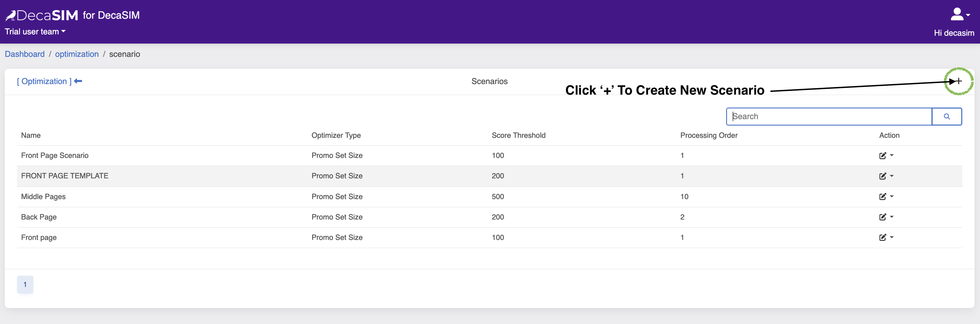Click score threshold 500 for Middle Pages
This screenshot has width=980, height=324.
click(497, 196)
